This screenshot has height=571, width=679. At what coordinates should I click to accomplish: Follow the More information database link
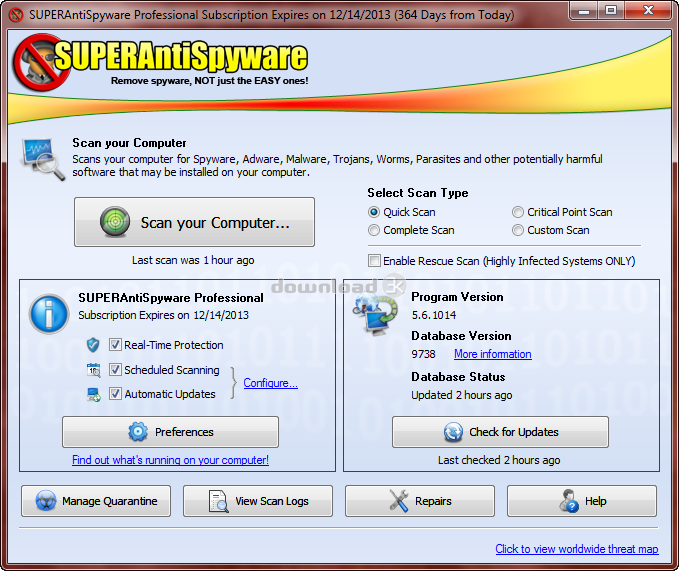(x=492, y=354)
